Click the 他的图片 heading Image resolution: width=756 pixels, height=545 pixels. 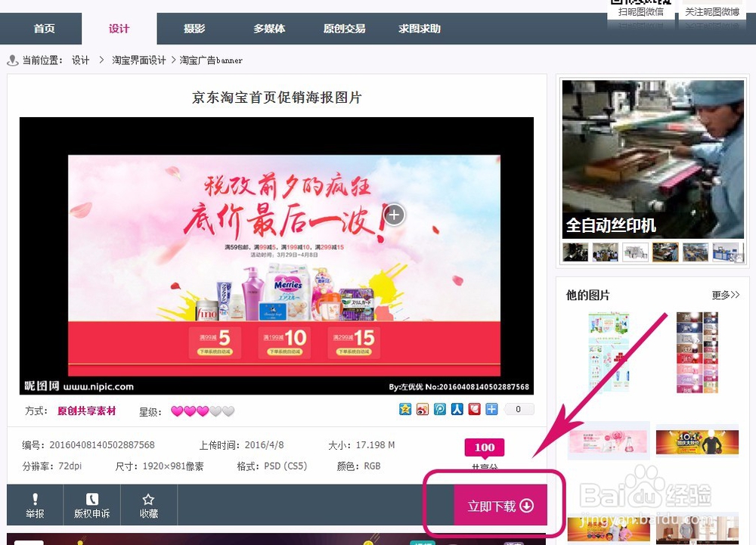[587, 295]
